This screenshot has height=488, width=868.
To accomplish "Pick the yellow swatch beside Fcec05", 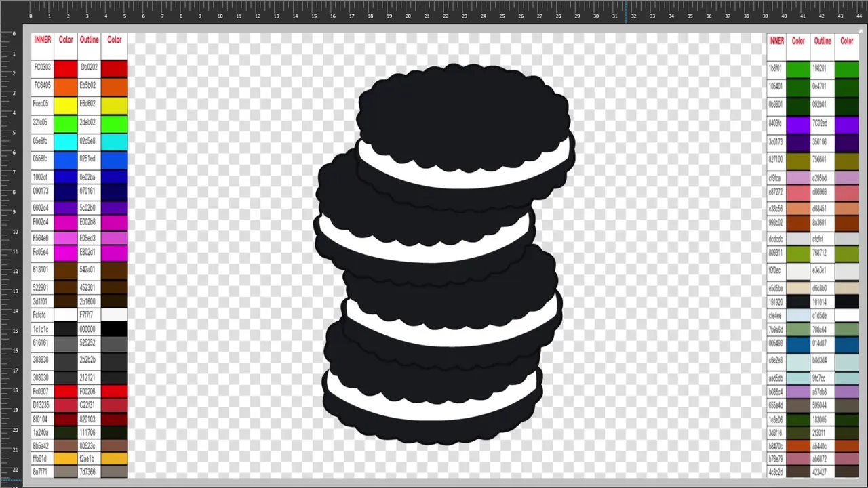I will tap(66, 104).
